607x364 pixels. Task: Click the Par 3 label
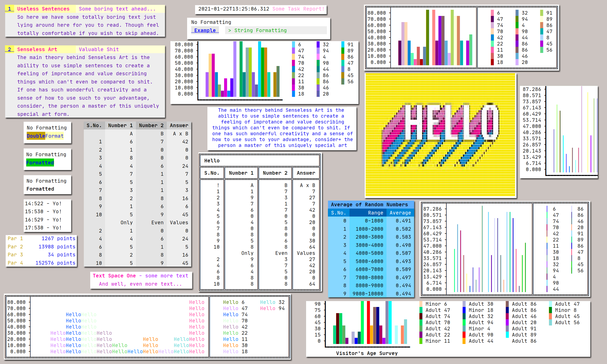coord(15,255)
